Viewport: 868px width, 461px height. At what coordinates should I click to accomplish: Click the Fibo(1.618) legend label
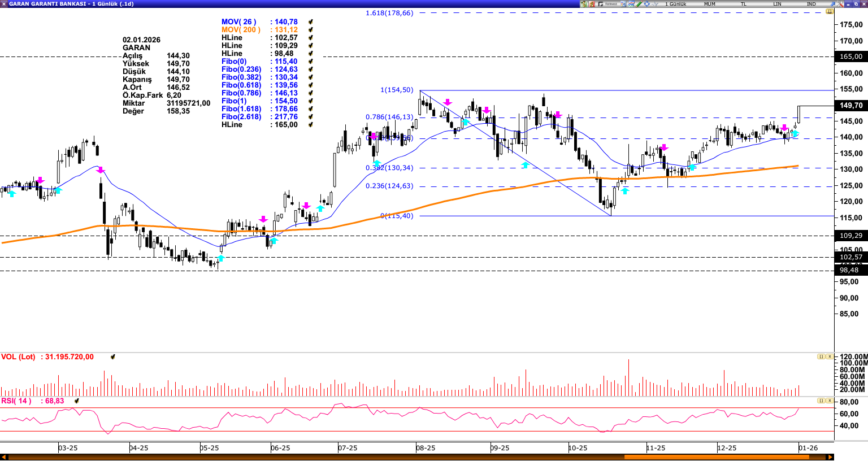[x=241, y=109]
